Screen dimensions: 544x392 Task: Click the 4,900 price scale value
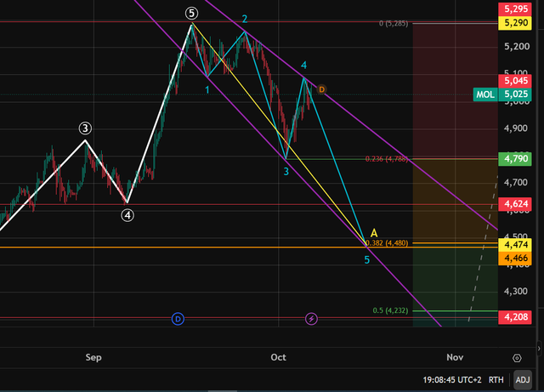point(517,128)
